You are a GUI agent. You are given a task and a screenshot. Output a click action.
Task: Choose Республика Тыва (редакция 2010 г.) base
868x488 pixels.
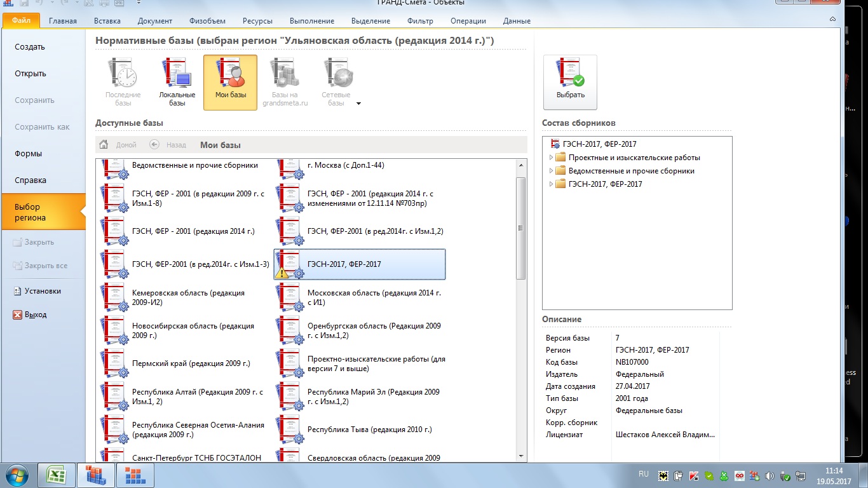click(x=360, y=430)
